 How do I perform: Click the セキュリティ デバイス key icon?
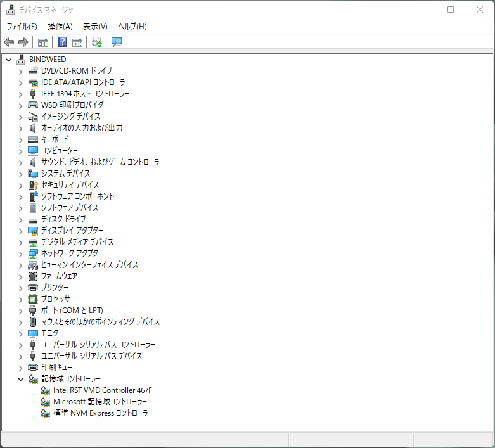[x=33, y=185]
